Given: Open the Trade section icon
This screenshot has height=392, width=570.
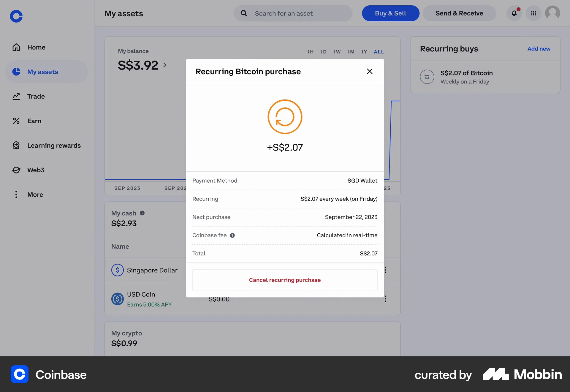Looking at the screenshot, I should (16, 96).
